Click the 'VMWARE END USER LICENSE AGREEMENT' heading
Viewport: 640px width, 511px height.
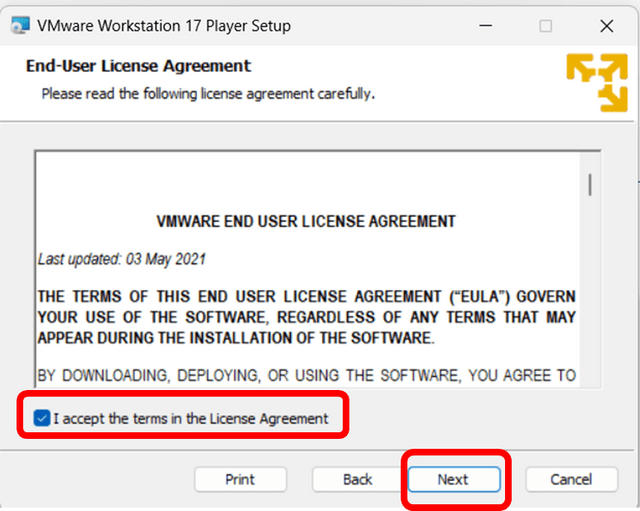tap(306, 221)
